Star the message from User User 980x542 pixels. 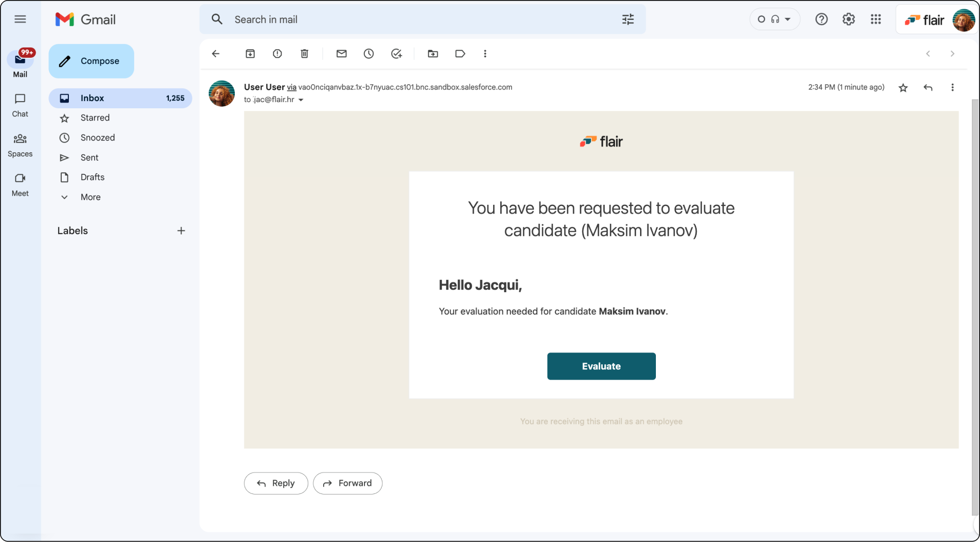point(903,87)
